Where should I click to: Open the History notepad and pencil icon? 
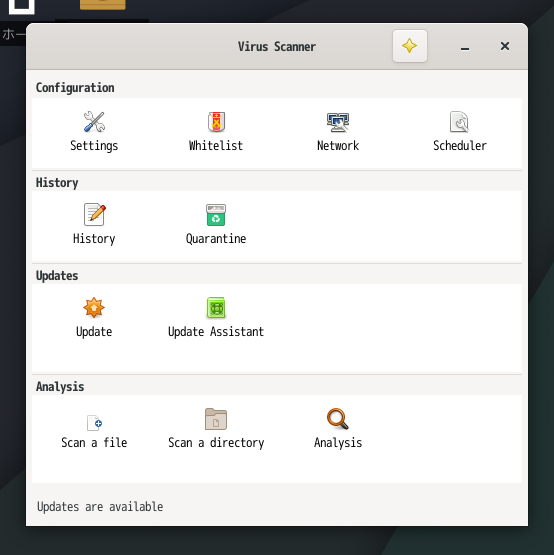tap(94, 214)
